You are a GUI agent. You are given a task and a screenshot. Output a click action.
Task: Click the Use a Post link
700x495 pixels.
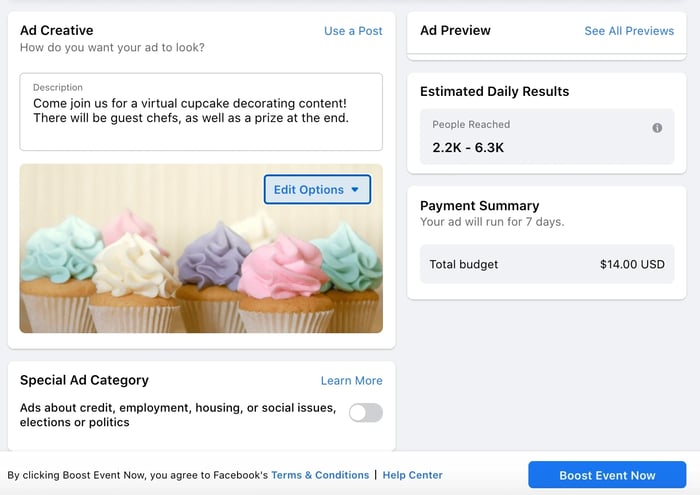pyautogui.click(x=353, y=31)
